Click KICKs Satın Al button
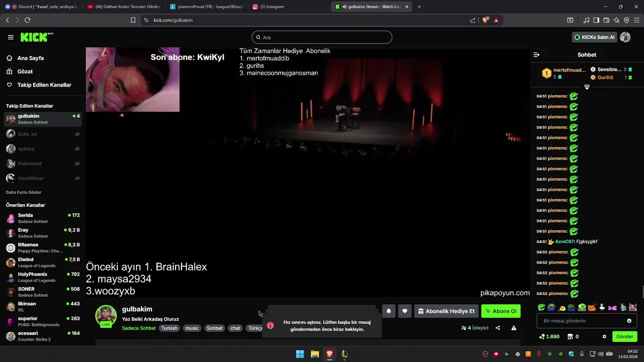This screenshot has width=644, height=362. [x=595, y=37]
